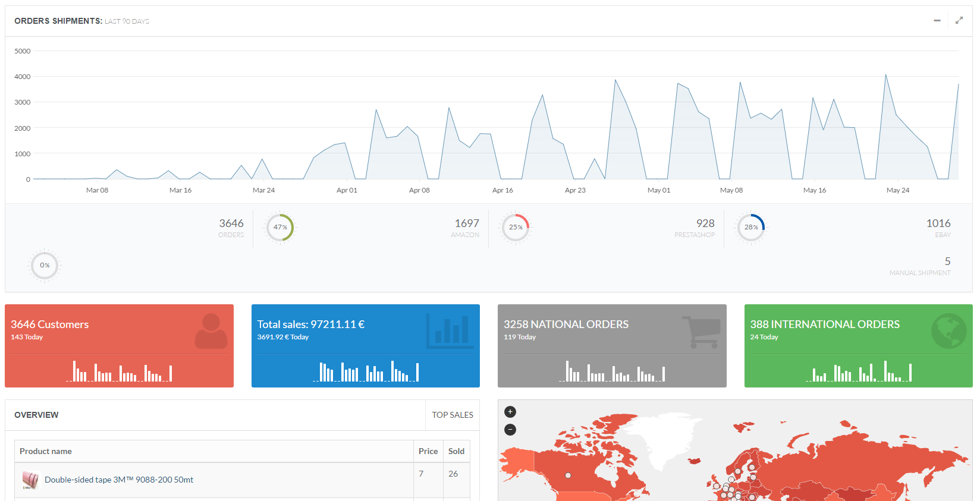Click the double-sided tape product thumbnail
The image size is (980, 501).
(30, 480)
